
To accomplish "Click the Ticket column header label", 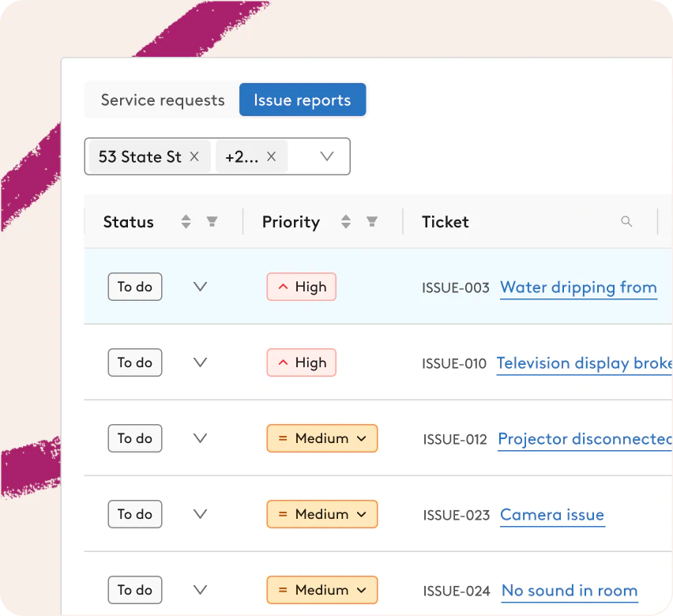I will tap(445, 222).
